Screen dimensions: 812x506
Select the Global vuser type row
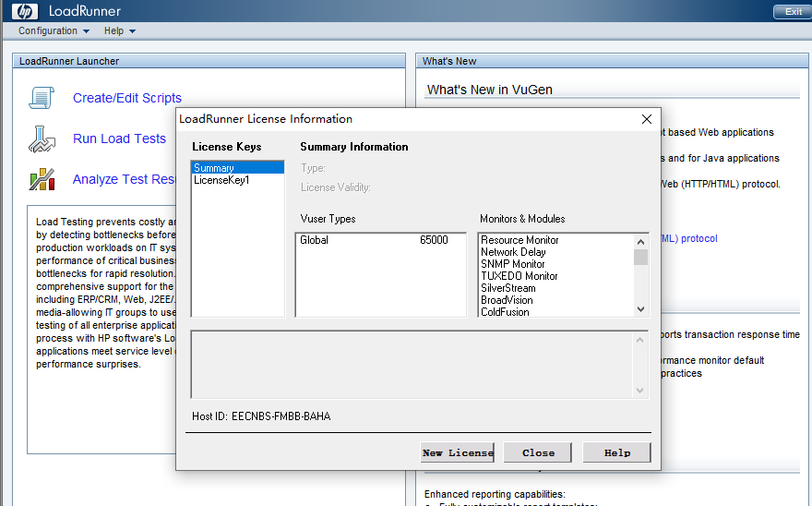tap(380, 240)
